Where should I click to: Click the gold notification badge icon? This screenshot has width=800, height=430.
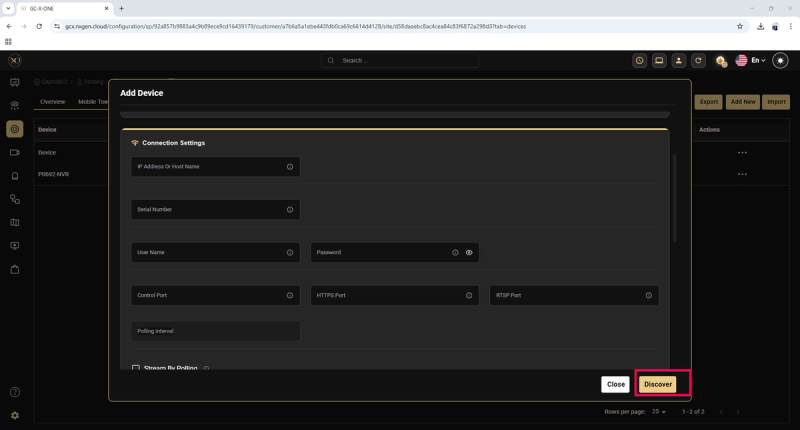click(x=720, y=61)
